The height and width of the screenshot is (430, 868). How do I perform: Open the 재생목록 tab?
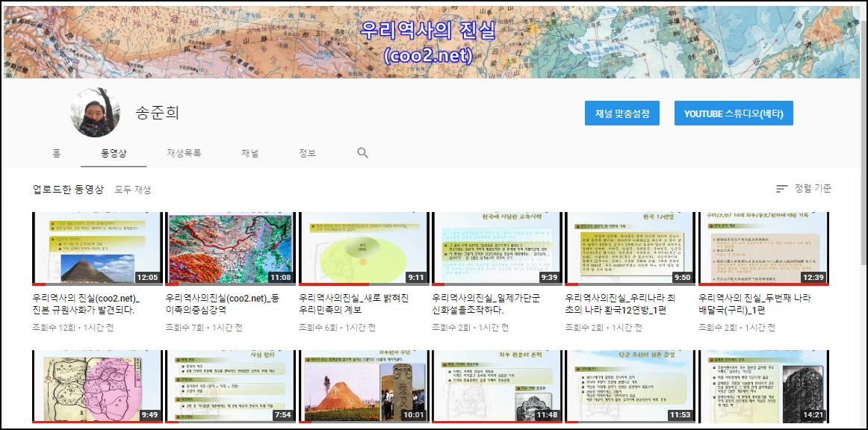click(x=184, y=153)
